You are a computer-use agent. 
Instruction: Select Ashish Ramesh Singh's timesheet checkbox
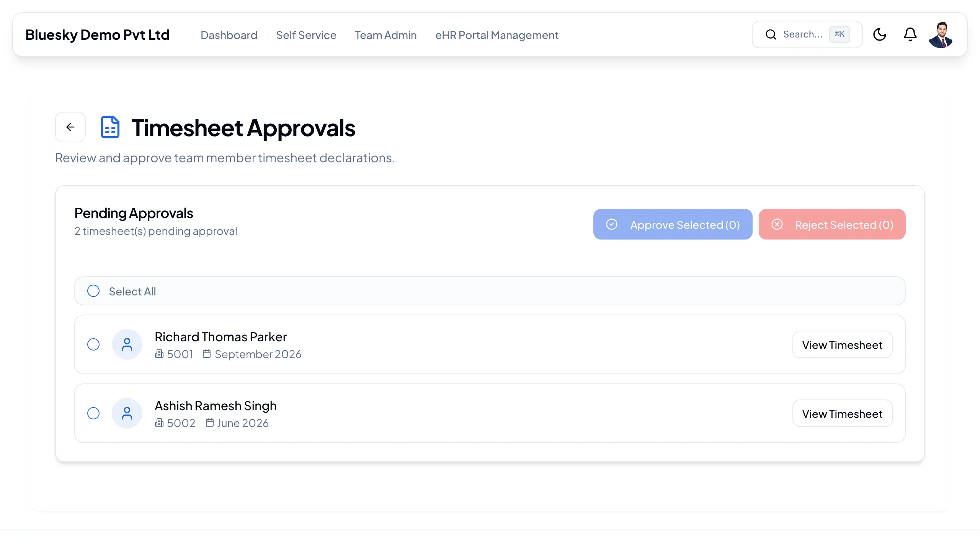click(93, 413)
